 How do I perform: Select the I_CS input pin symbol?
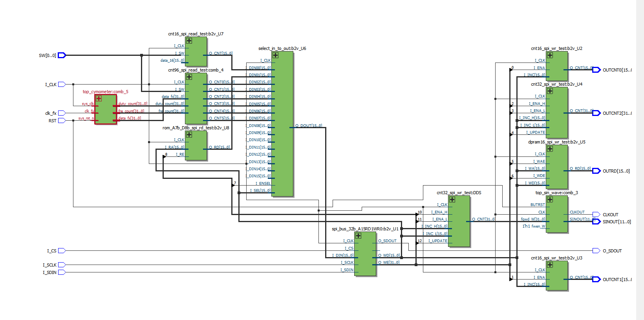pos(62,250)
